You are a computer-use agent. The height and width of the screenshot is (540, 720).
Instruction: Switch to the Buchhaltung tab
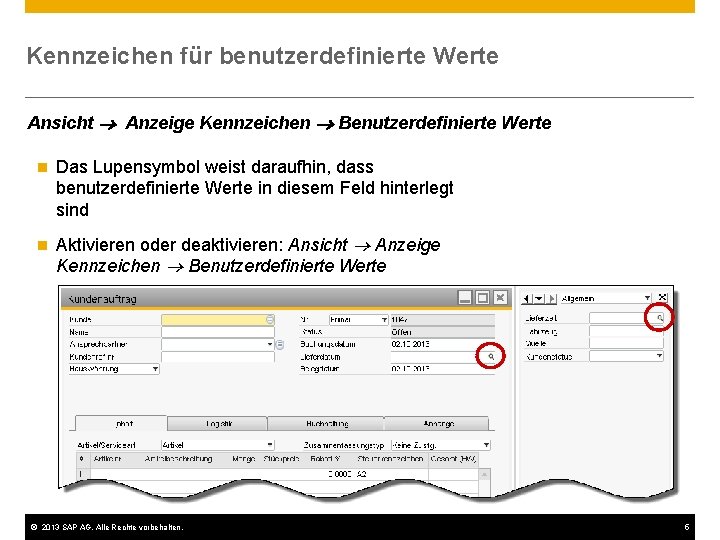click(x=326, y=423)
